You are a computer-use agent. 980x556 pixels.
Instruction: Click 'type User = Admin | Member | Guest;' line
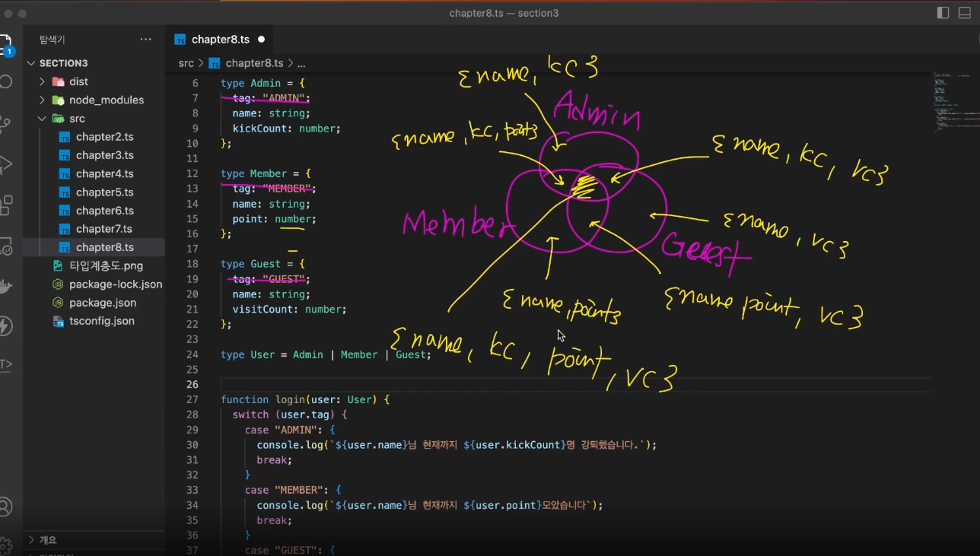click(x=326, y=354)
